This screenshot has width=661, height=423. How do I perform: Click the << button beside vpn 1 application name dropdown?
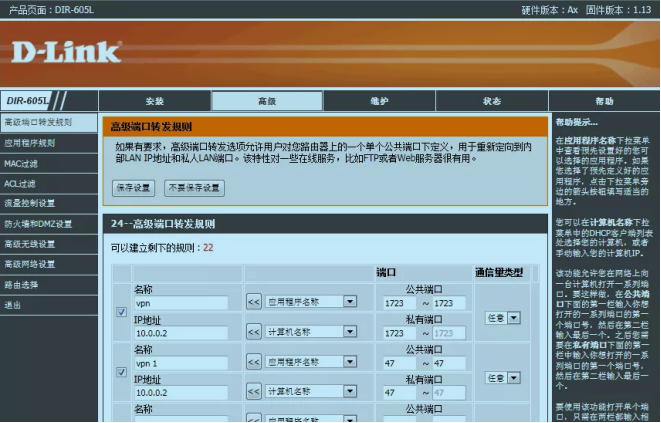254,362
